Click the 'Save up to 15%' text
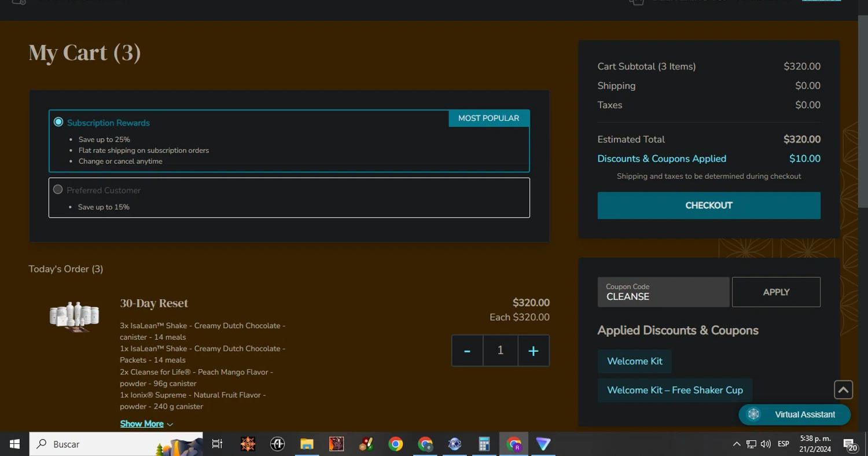 (x=104, y=207)
